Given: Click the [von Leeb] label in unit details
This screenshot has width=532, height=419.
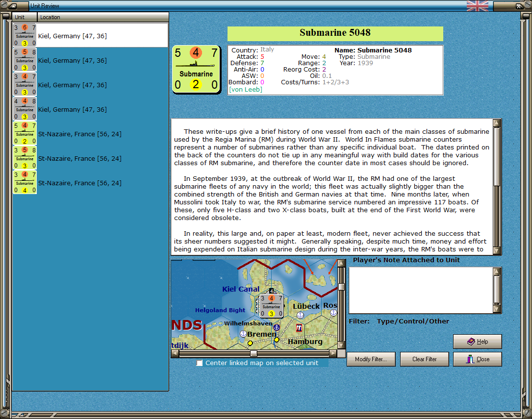Looking at the screenshot, I should coord(246,90).
